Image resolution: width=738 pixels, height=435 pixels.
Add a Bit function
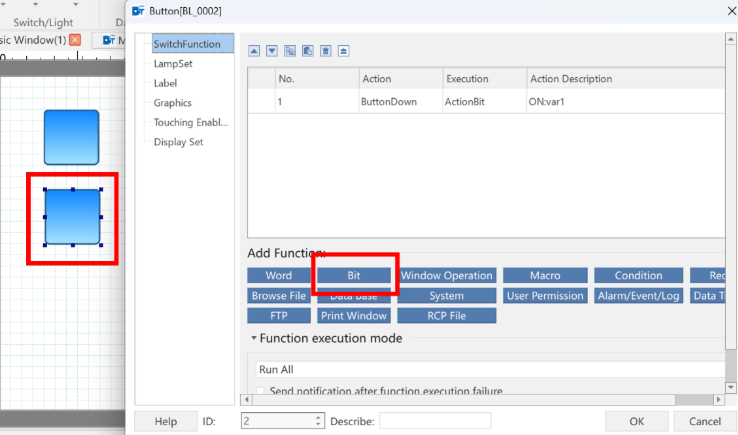click(354, 275)
